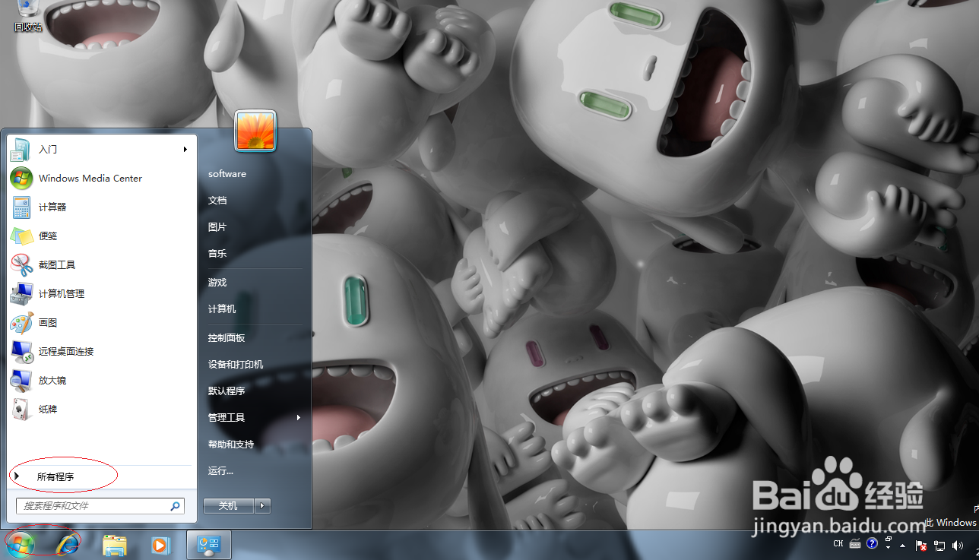The width and height of the screenshot is (979, 560).
Task: Click the Windows Start orb
Action: pyautogui.click(x=20, y=544)
